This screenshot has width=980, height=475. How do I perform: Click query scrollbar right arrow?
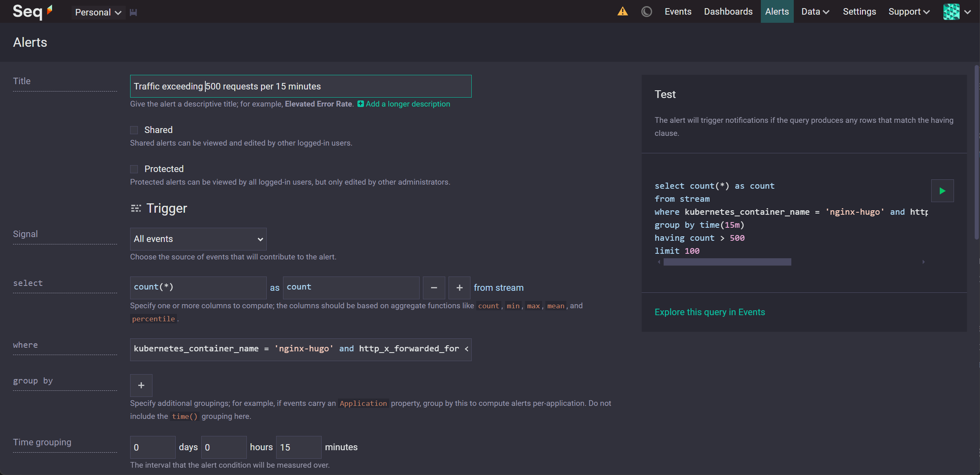click(x=923, y=262)
